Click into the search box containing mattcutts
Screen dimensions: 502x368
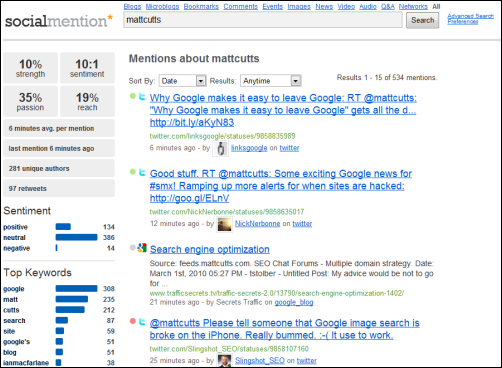(x=263, y=20)
